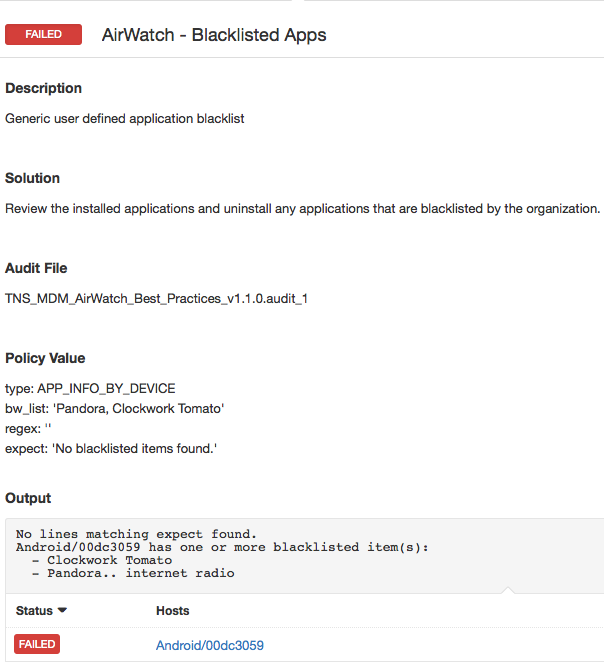Select the TNS_MDM_AirWatch_Best_Practices_v1.1.0.audit_1 file name

[x=156, y=299]
